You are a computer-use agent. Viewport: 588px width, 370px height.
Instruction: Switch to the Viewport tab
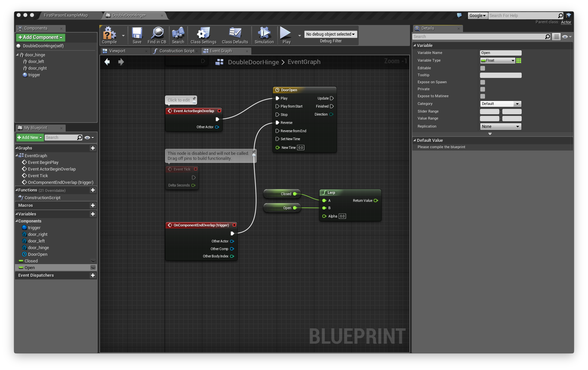(117, 51)
